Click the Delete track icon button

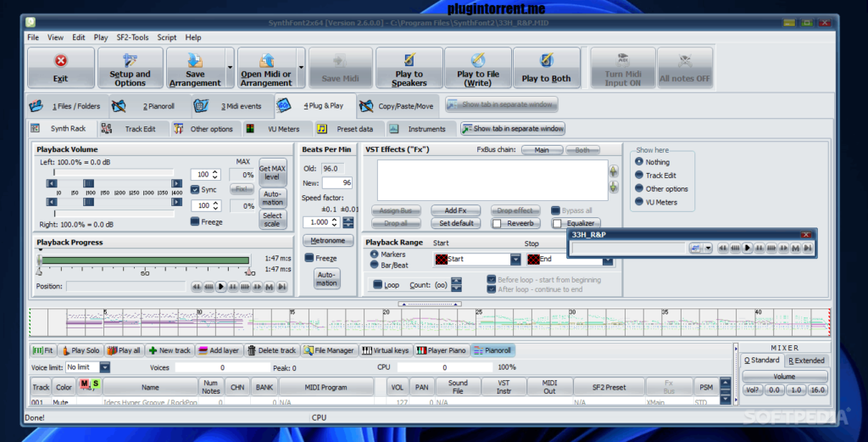272,350
